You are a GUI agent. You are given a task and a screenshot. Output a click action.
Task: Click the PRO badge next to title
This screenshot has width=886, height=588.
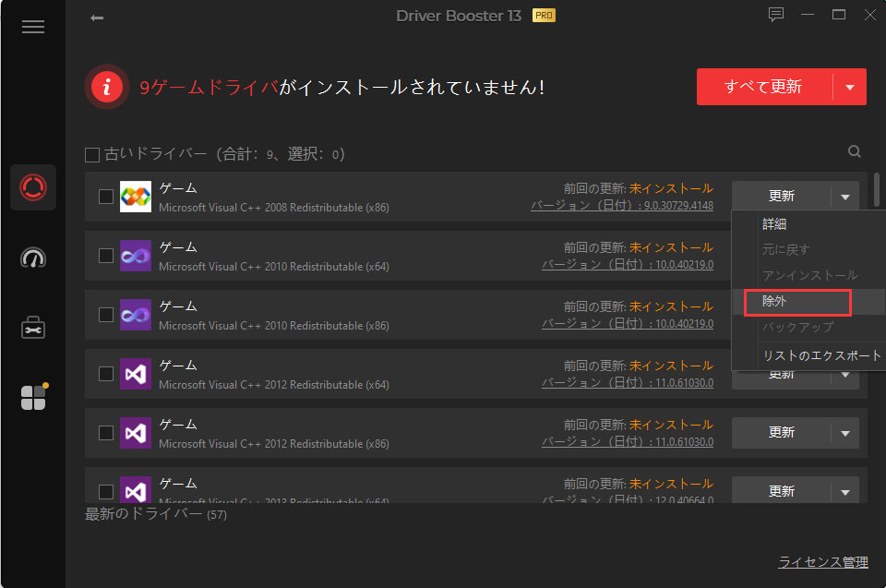[x=544, y=16]
